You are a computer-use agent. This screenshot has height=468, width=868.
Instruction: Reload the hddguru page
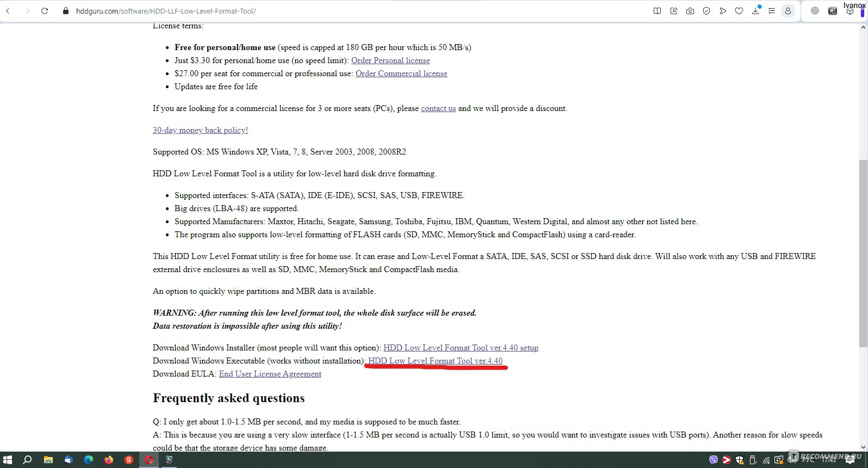[45, 11]
